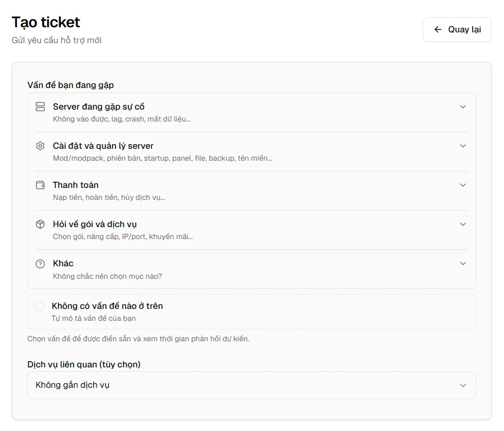
Task: Click the label 'Dịch vụ liên quan (tùy chọn)'
Action: point(84,365)
